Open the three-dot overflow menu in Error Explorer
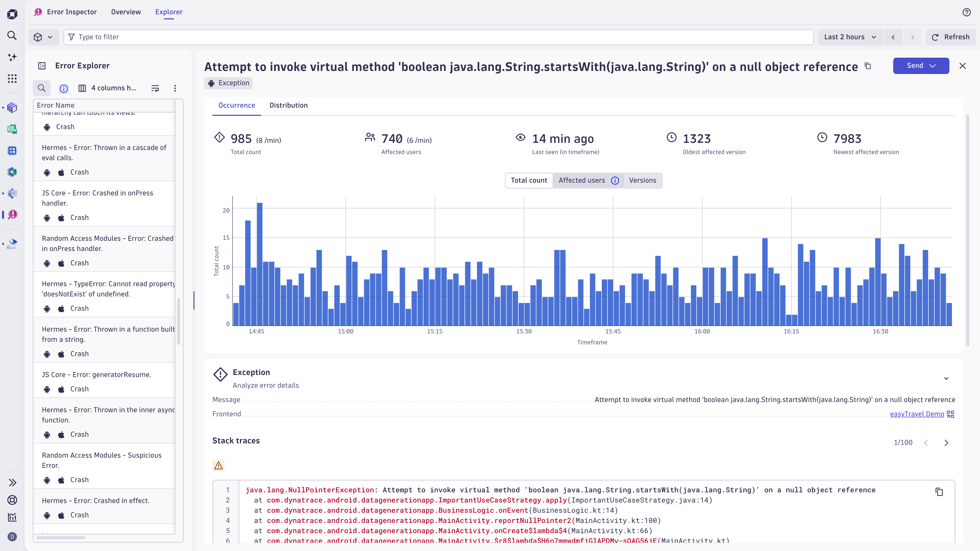980x551 pixels. tap(175, 88)
